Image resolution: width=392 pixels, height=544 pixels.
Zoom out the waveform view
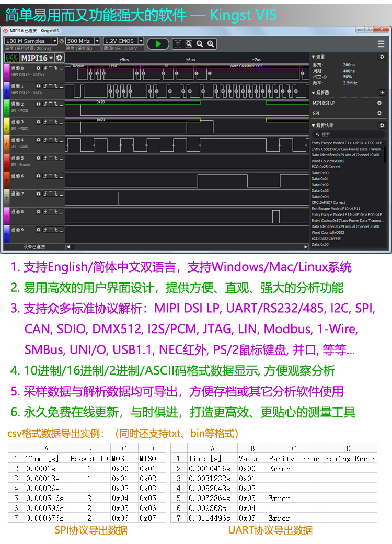200,44
